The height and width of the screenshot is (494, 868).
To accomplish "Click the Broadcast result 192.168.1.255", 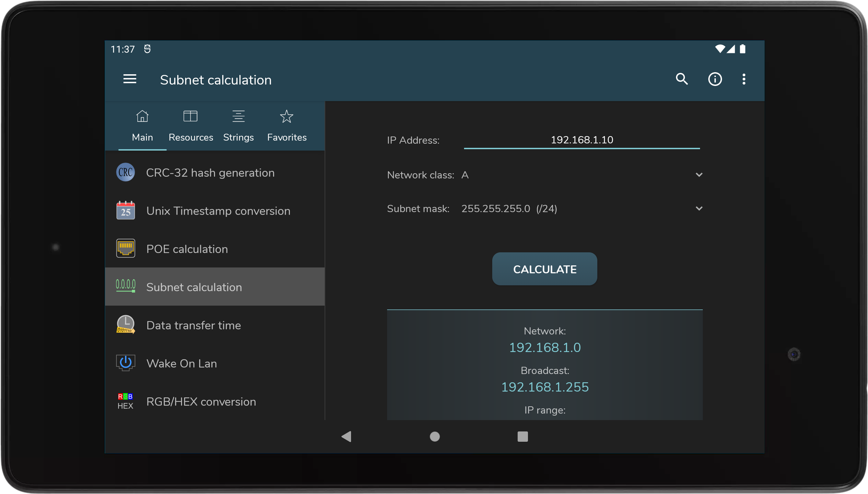I will [x=545, y=387].
